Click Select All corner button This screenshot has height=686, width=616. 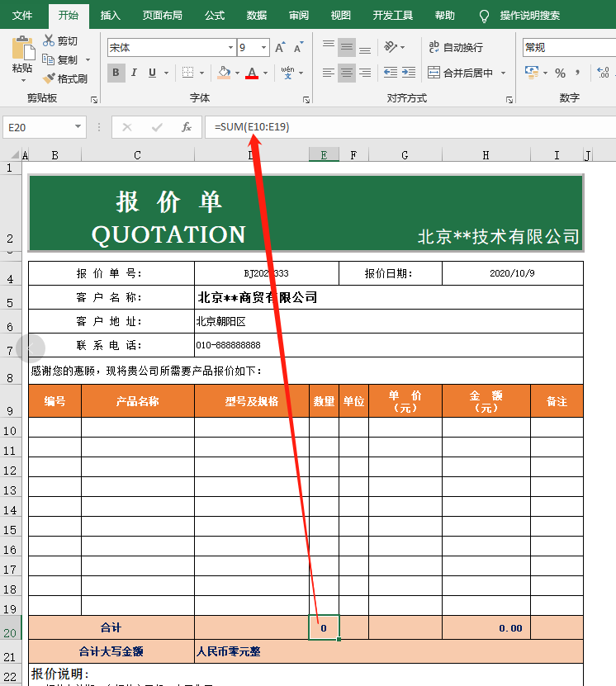(16, 154)
